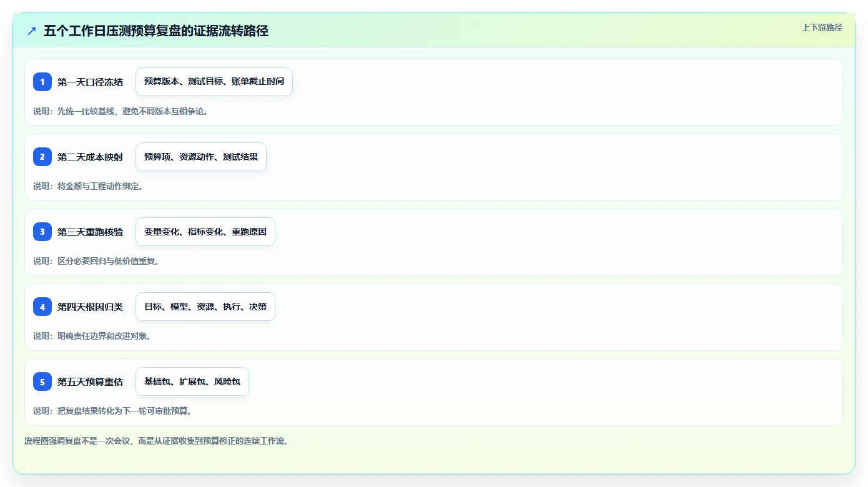Click the title 五个工作日压测预算复盘的证据流转路径
This screenshot has width=868, height=487.
156,31
